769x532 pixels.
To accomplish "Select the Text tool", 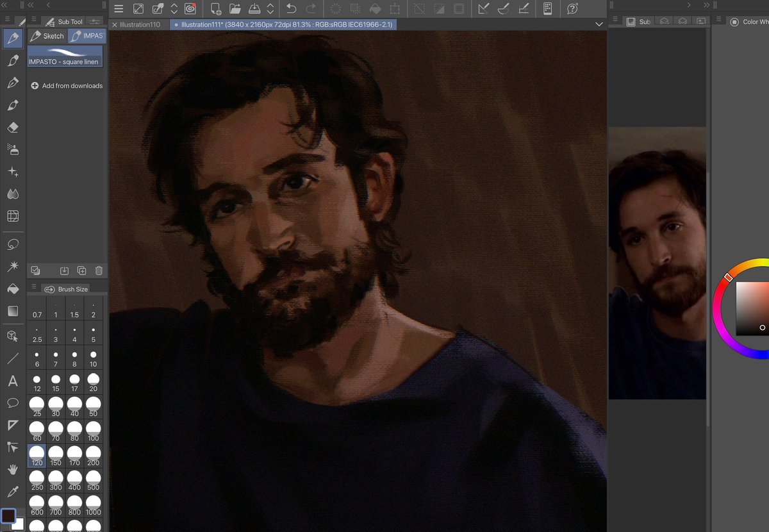I will click(13, 381).
